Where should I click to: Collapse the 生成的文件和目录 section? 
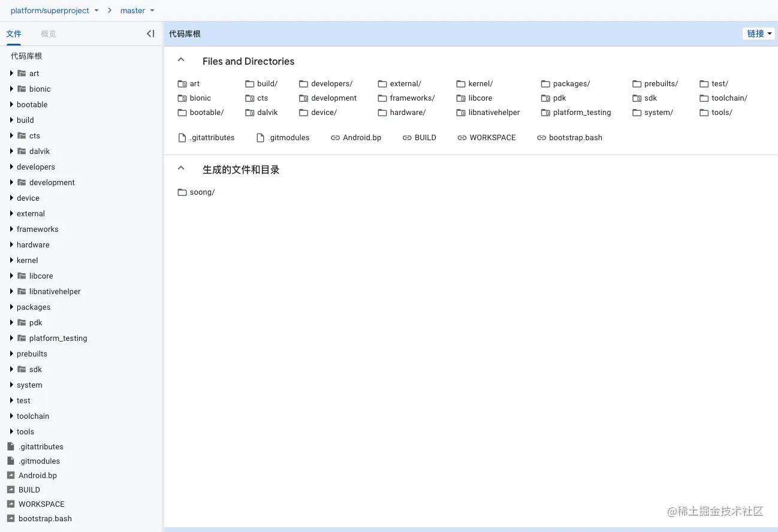point(181,169)
